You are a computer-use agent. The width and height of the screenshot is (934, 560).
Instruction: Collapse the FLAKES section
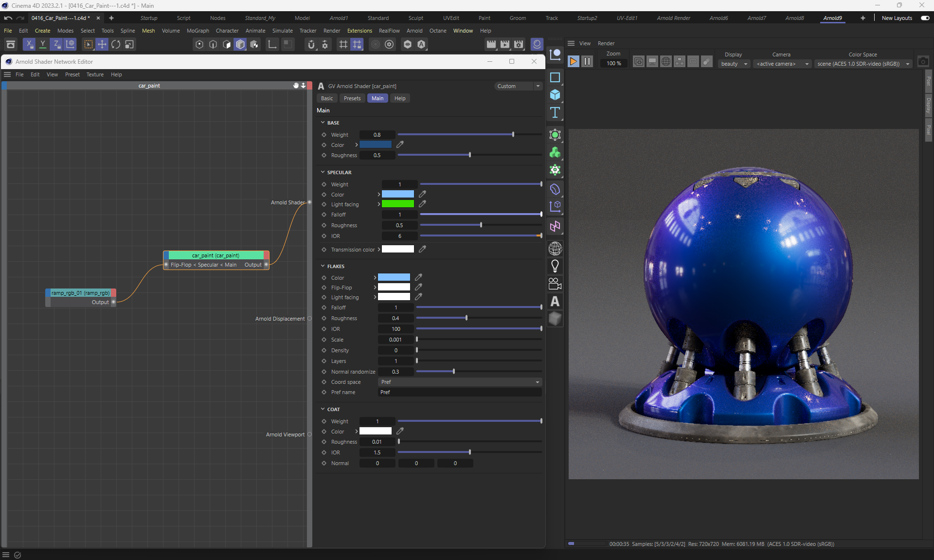click(323, 266)
